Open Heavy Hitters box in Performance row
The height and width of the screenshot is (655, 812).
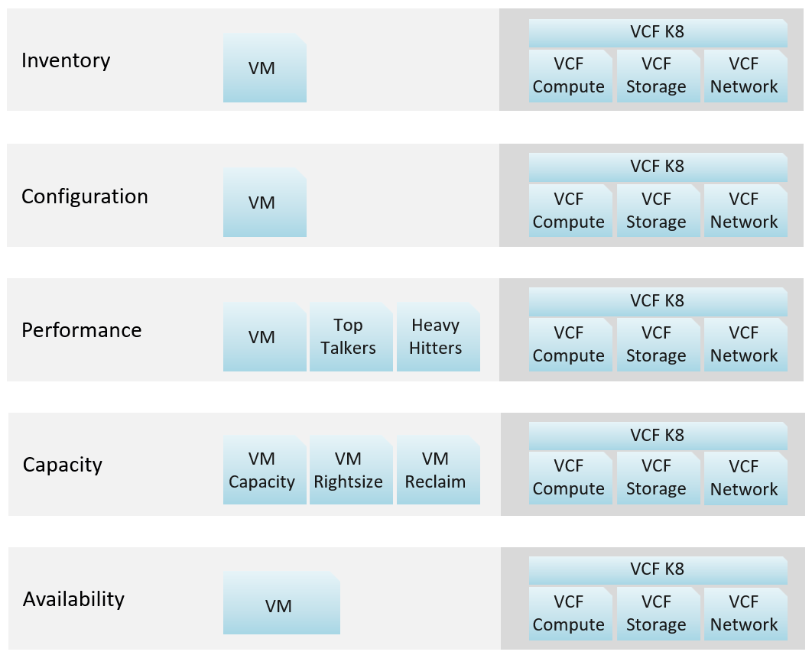(438, 337)
